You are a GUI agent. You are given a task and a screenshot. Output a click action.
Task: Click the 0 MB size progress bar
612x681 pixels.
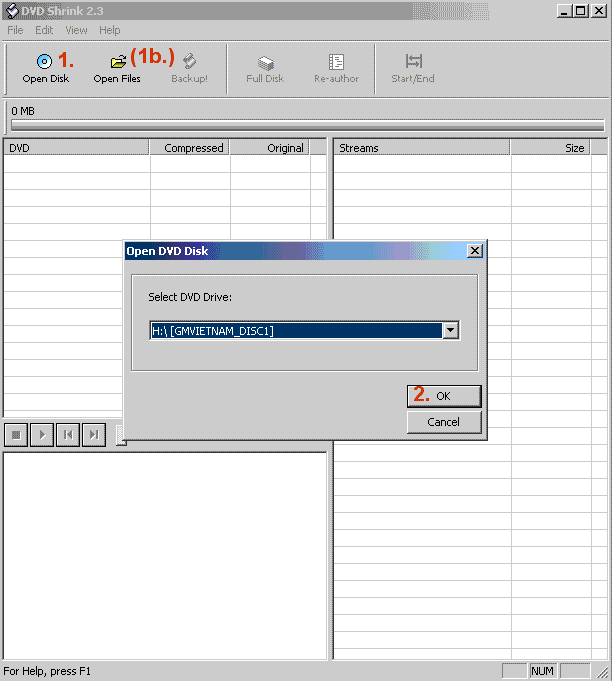[308, 125]
